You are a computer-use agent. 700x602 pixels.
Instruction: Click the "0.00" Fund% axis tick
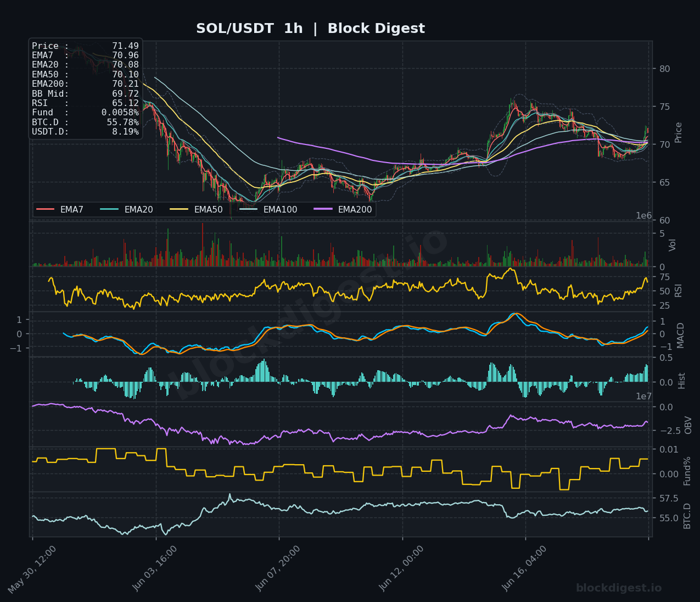[x=668, y=474]
